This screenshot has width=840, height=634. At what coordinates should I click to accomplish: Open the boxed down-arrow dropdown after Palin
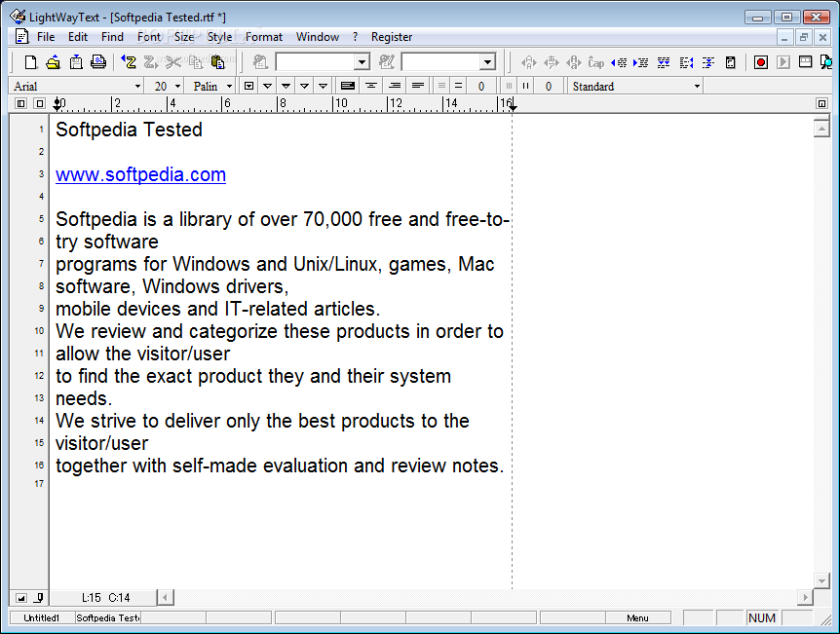pyautogui.click(x=248, y=86)
